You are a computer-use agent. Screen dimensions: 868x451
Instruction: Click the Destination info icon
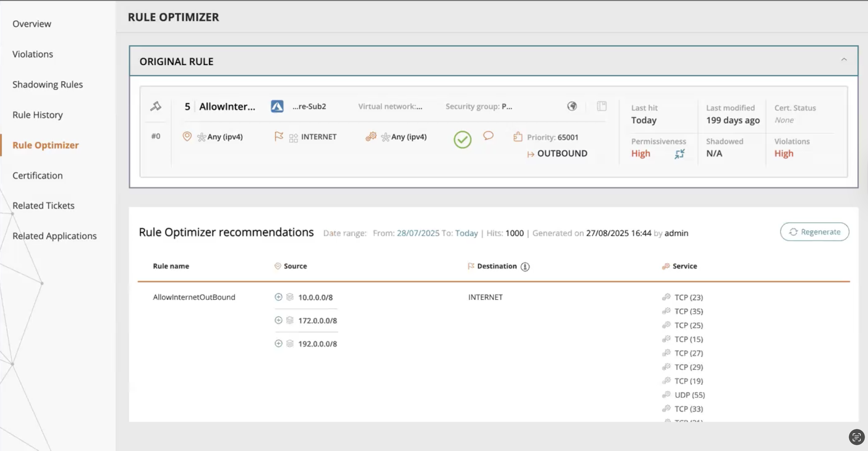click(525, 267)
